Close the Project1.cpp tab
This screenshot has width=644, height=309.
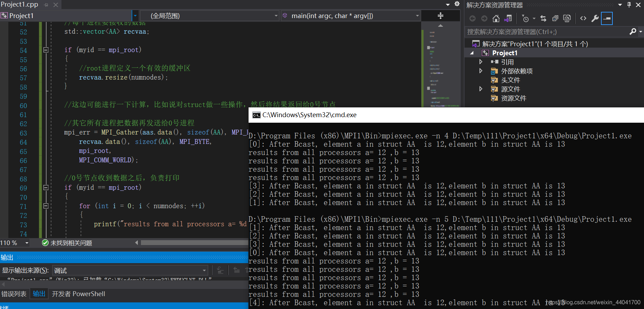(x=56, y=5)
